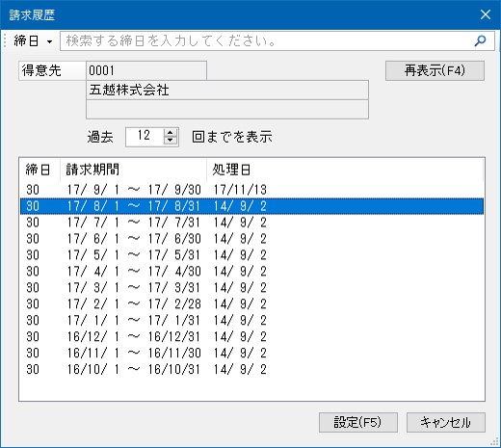
Task: Click the magnifier search icon
Action: point(480,40)
